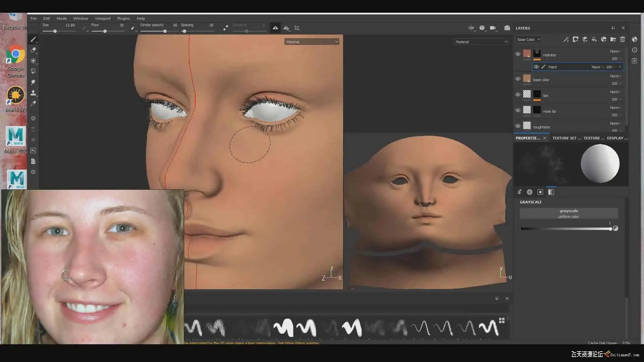Select the Polygon Fill tool
Viewport: 644px width, 362px height.
[33, 71]
